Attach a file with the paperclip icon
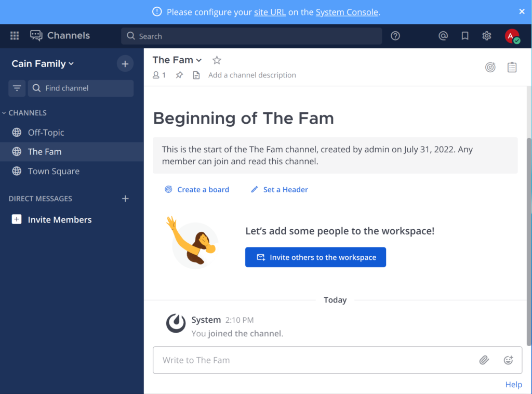 [x=484, y=360]
